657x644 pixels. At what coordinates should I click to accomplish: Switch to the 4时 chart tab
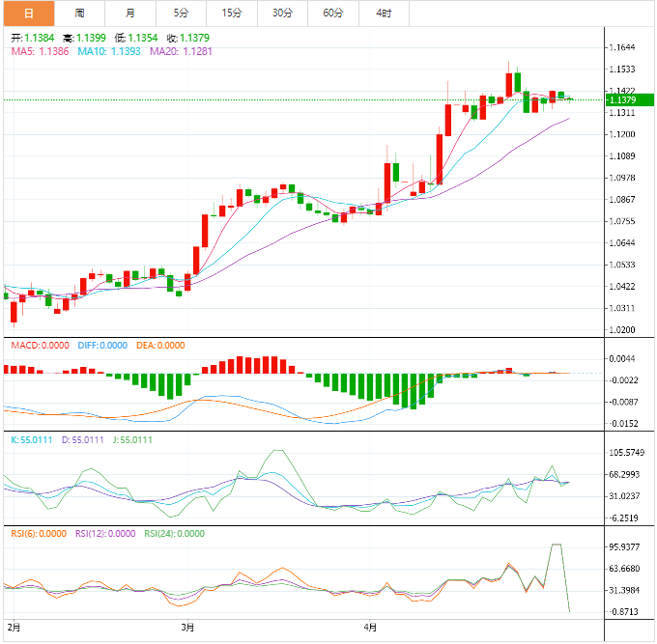pos(384,14)
